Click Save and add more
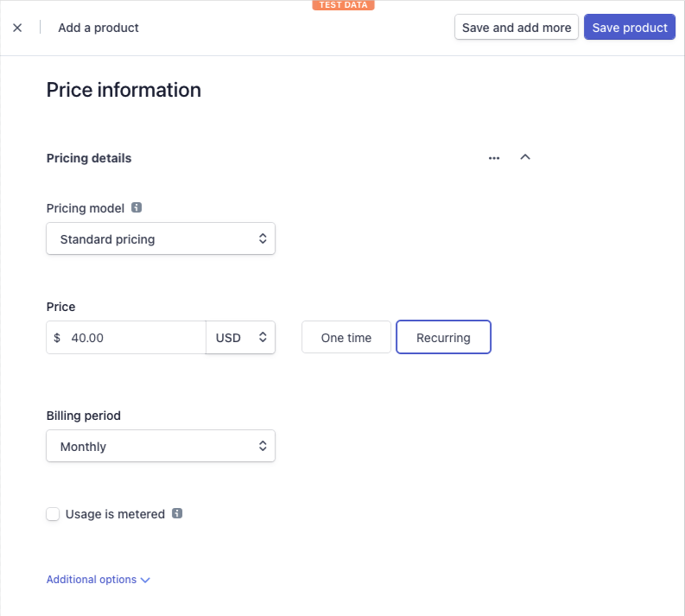Viewport: 685px width, 616px height. point(517,28)
